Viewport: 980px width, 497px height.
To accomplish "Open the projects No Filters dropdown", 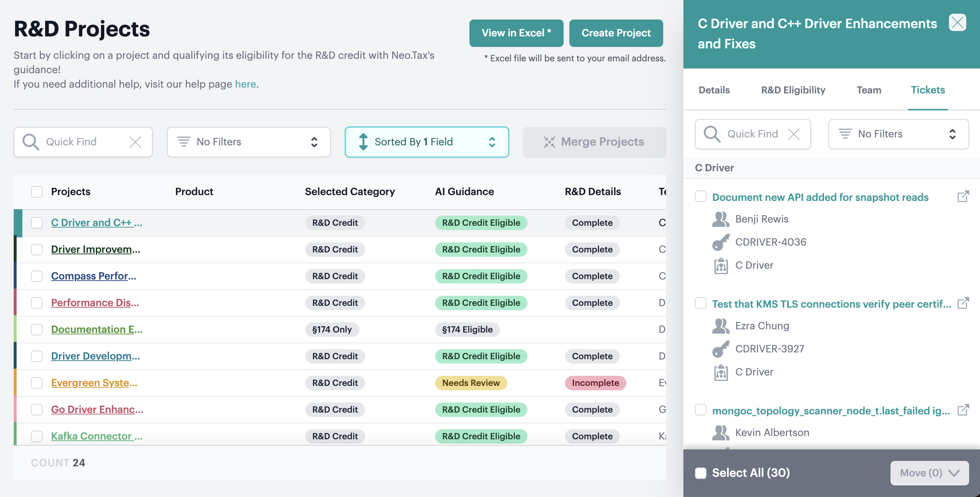I will click(x=249, y=142).
